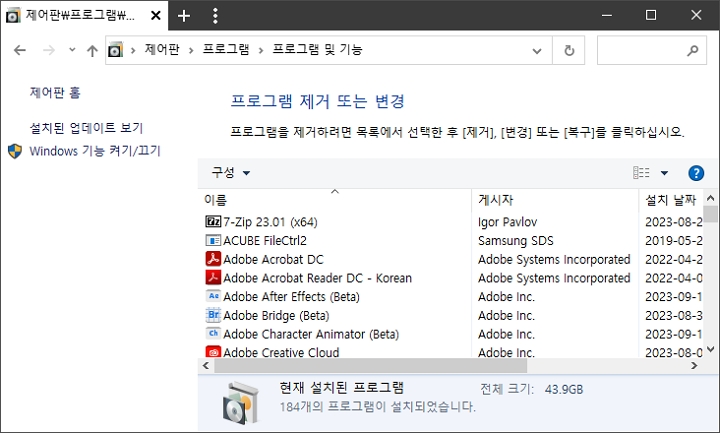This screenshot has width=720, height=433.
Task: Expand chevron after the address bar icon
Action: pyautogui.click(x=133, y=50)
